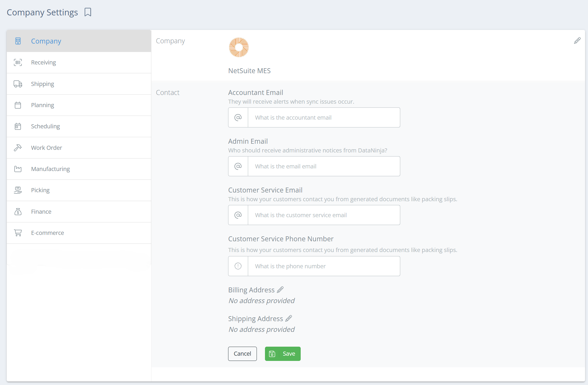The image size is (588, 385).
Task: Focus the accountant email input field
Action: coord(324,118)
